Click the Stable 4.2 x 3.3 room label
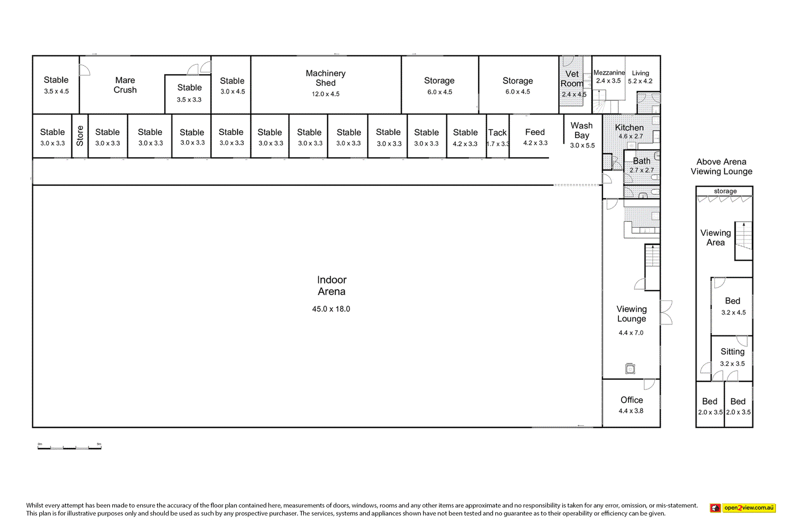 [x=465, y=138]
